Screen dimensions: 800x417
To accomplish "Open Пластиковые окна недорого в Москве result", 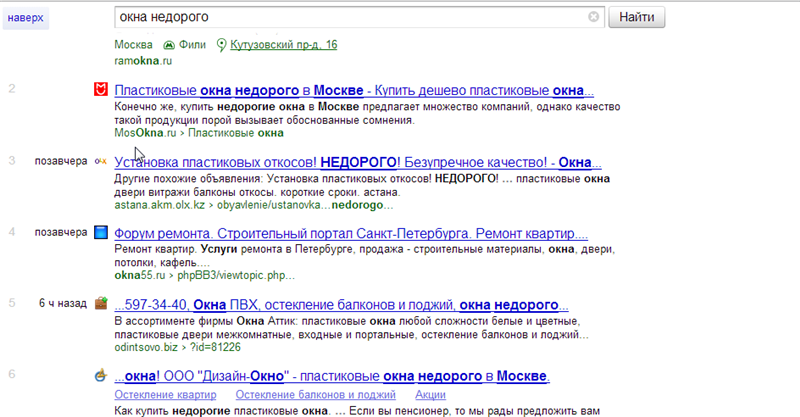I will 354,90.
